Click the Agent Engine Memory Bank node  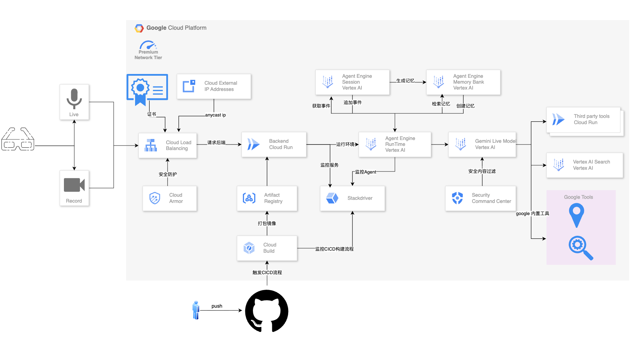click(463, 82)
